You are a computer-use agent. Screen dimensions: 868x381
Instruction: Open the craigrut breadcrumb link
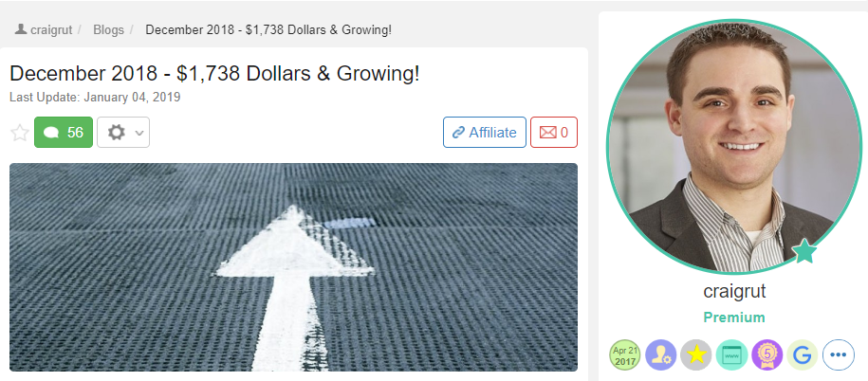[51, 30]
